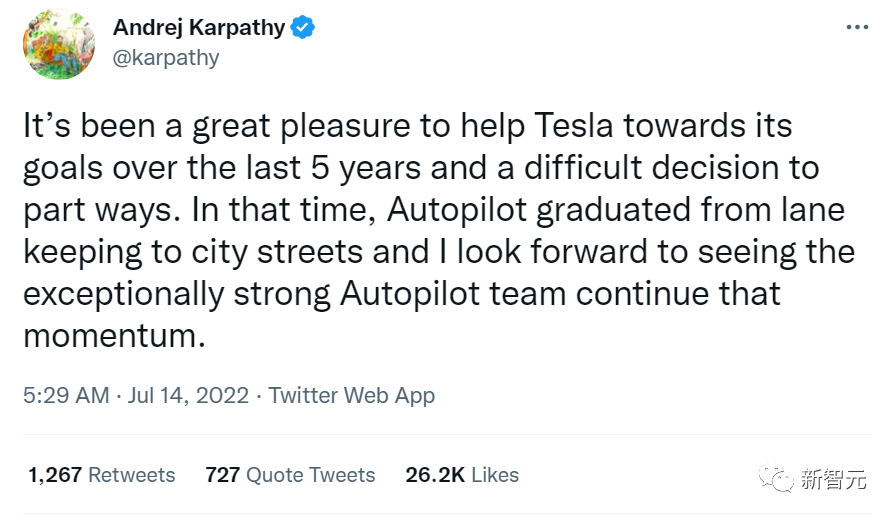
Task: View the 1,267 Retweets list
Action: [101, 475]
